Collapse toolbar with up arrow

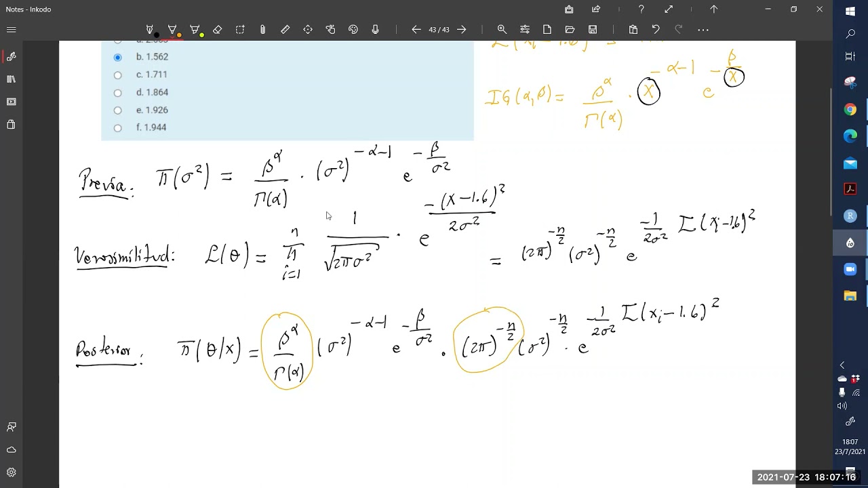[x=713, y=9]
